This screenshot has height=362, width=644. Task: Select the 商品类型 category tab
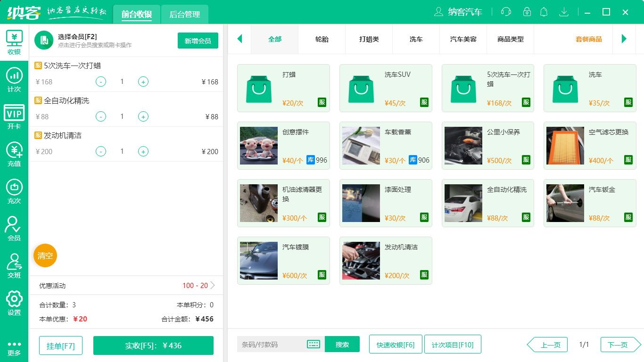(511, 39)
